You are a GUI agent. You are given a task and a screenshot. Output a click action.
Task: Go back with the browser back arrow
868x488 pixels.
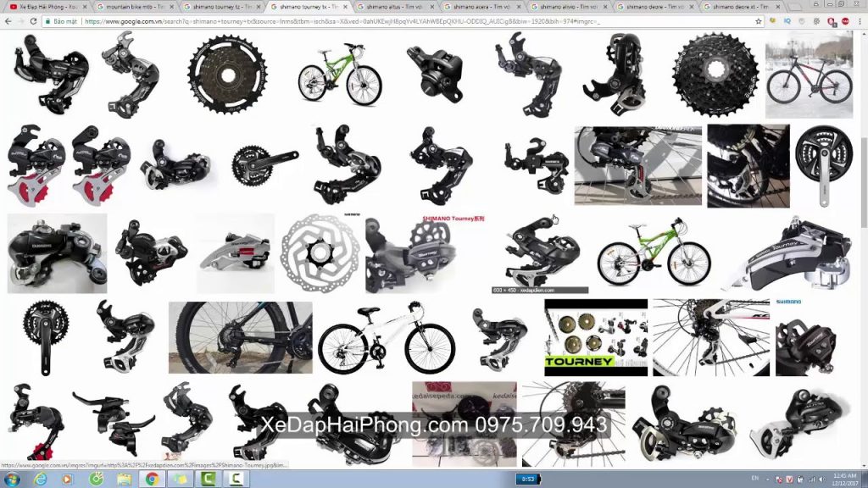pyautogui.click(x=8, y=21)
